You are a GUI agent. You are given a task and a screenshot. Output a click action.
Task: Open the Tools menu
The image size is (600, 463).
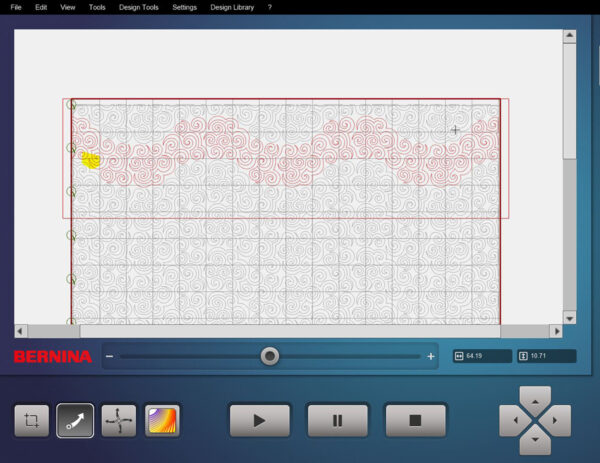97,7
